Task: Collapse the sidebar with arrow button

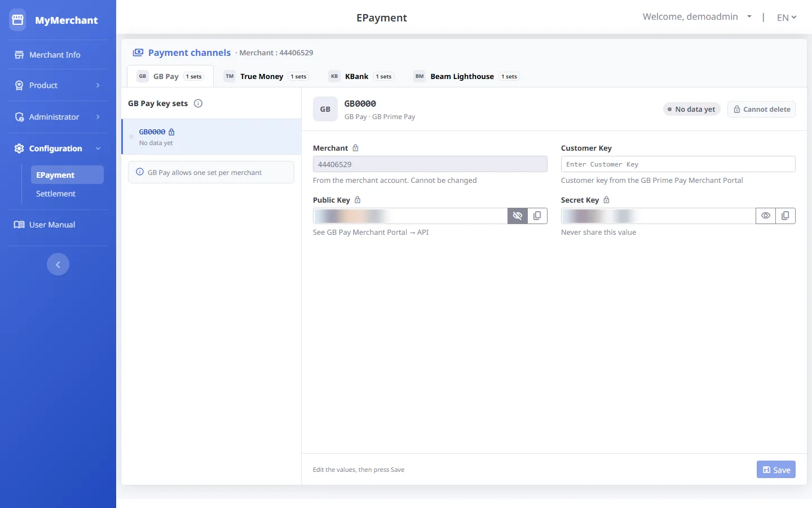Action: 58,264
